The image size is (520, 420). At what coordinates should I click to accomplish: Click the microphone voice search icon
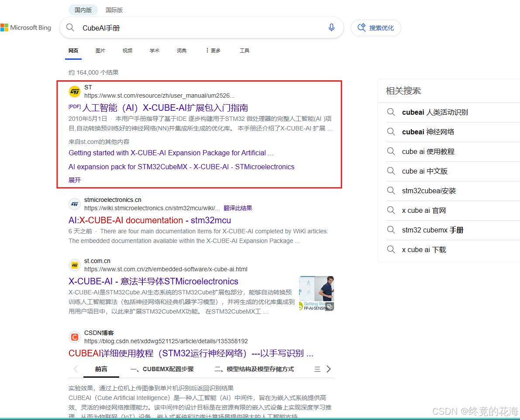[x=331, y=27]
